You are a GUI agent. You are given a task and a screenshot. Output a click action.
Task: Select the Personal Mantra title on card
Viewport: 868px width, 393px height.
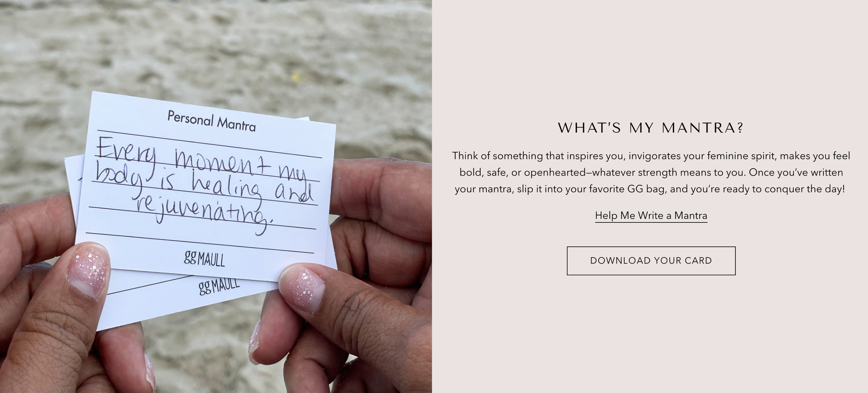click(x=211, y=121)
